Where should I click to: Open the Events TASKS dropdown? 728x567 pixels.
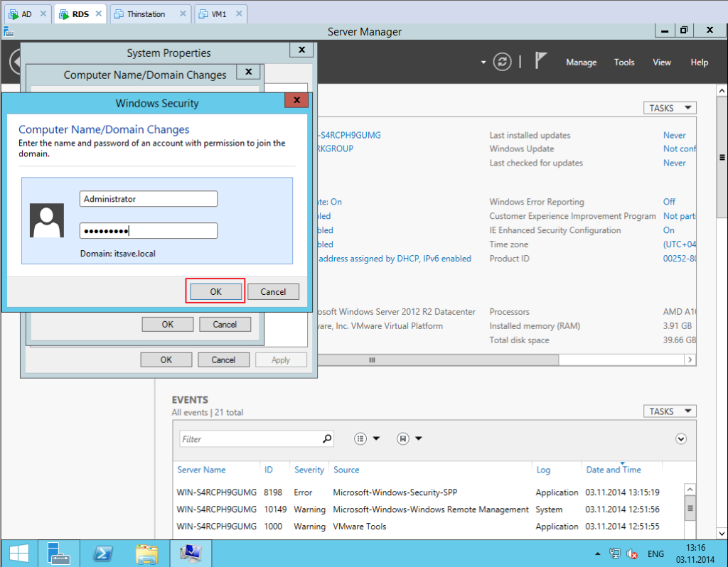point(670,411)
